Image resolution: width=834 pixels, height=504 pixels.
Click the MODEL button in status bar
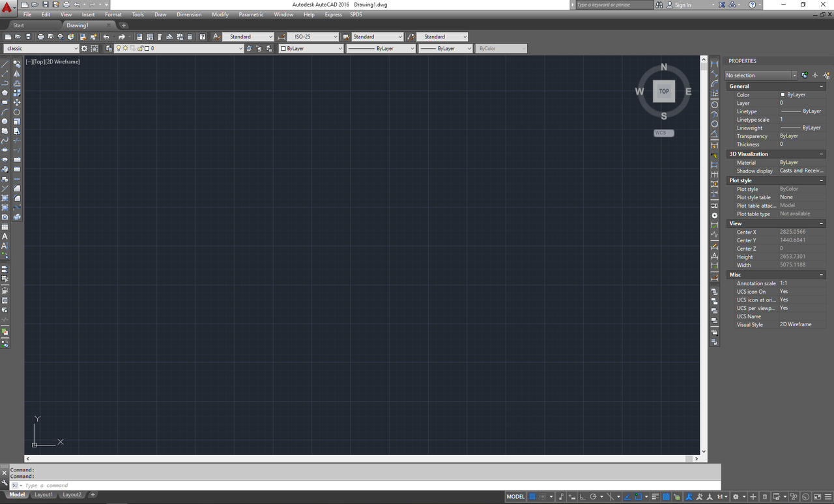click(x=515, y=496)
